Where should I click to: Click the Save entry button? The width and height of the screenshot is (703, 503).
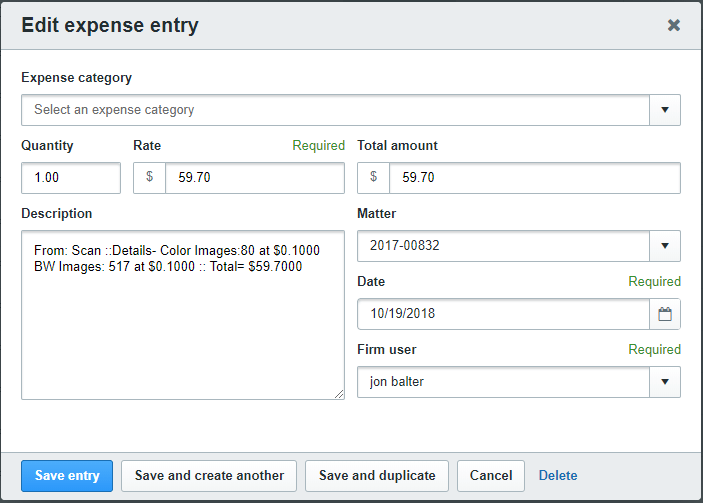67,476
